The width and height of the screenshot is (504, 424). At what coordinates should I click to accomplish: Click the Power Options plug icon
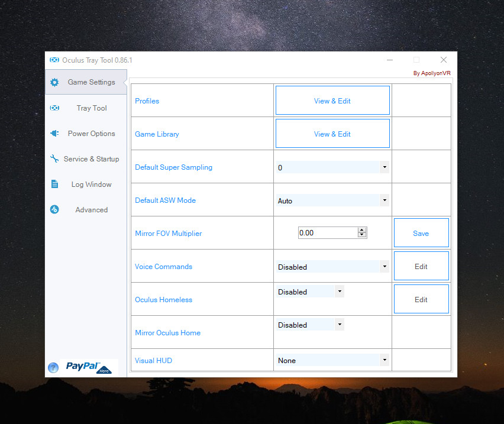54,133
